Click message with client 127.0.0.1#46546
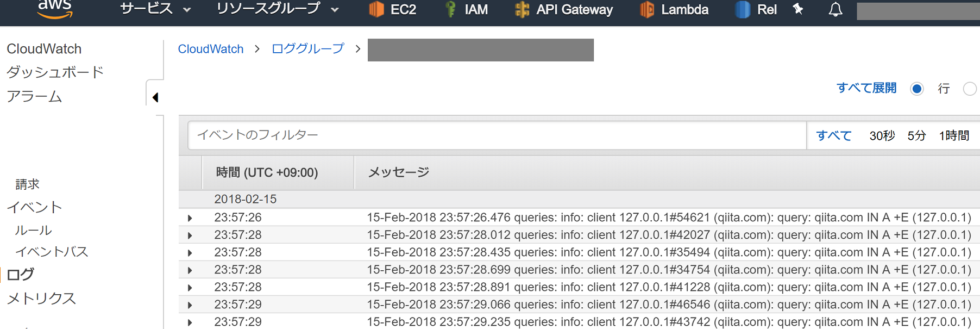Screen dimensions: 980x329 pos(669,305)
